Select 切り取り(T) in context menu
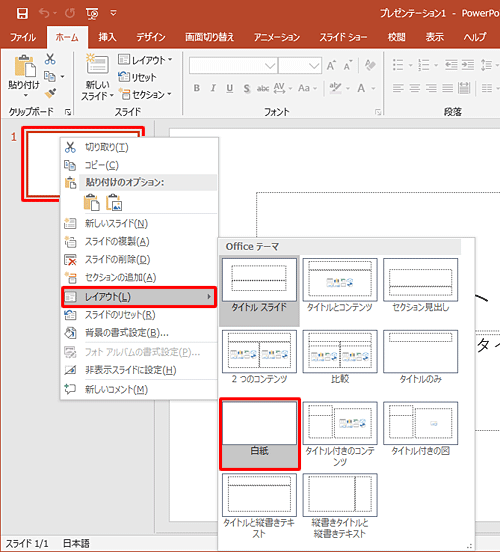The image size is (500, 552). pos(139,147)
